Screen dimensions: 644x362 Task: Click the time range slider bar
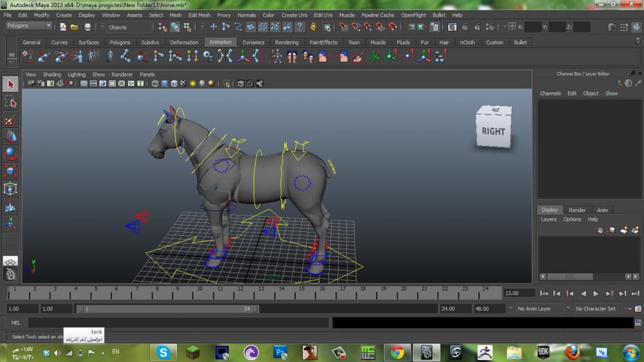pyautogui.click(x=167, y=309)
